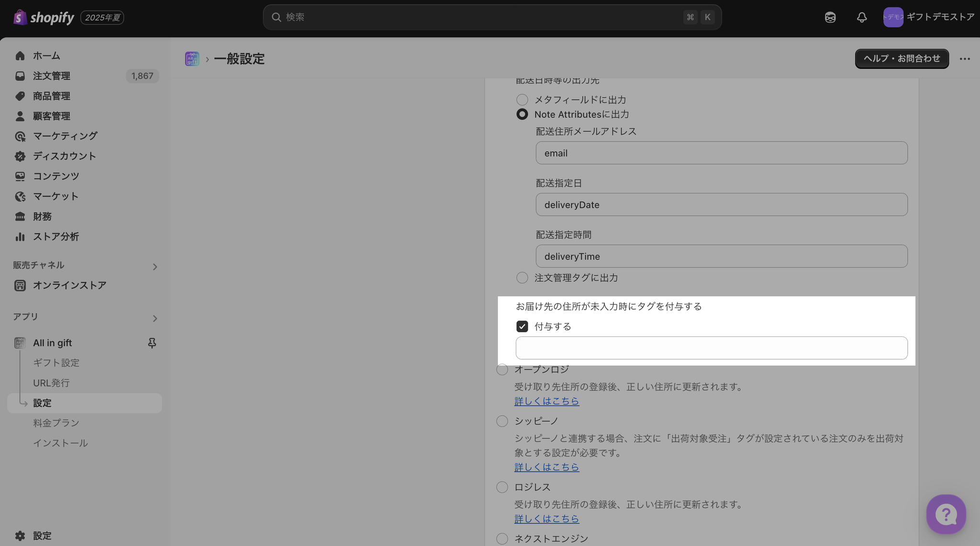Click the ヘルプ・お問合わせ button
The image size is (980, 546).
(902, 58)
